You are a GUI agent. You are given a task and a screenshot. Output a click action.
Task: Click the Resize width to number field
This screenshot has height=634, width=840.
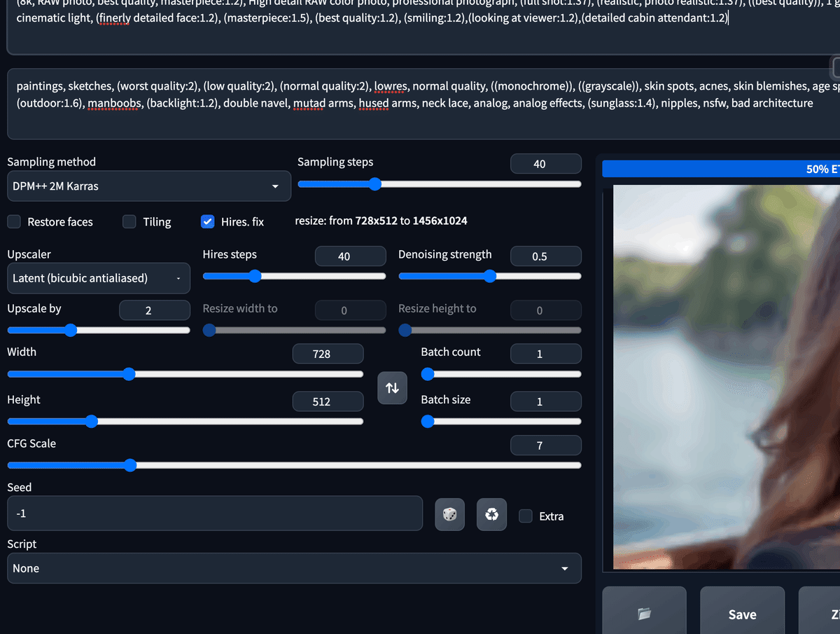tap(351, 310)
